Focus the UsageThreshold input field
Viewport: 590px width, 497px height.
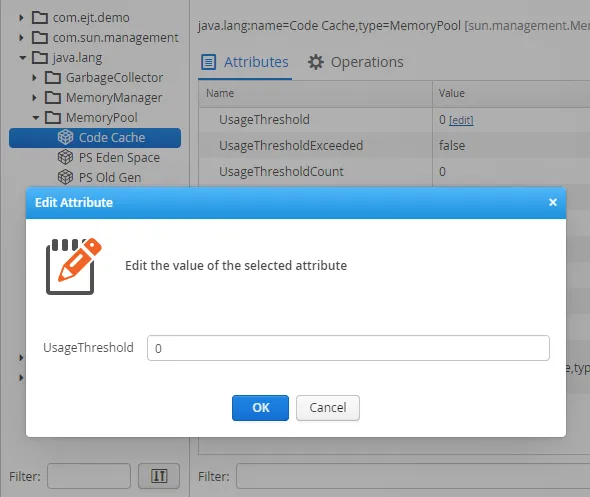[x=348, y=348]
